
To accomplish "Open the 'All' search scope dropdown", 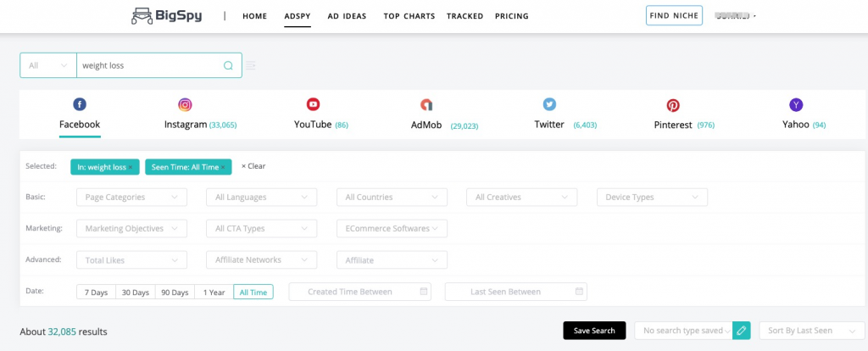I will [48, 65].
